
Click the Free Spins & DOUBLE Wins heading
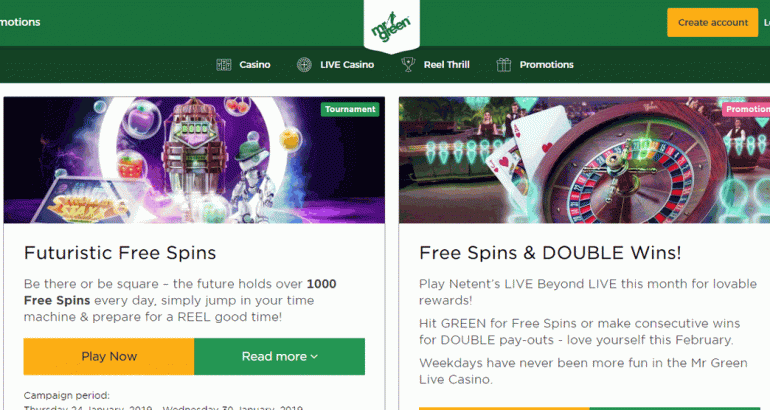[550, 253]
